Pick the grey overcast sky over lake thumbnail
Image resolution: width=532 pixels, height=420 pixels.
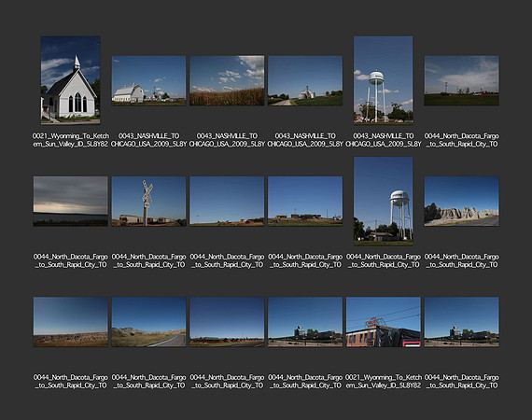[x=71, y=202]
